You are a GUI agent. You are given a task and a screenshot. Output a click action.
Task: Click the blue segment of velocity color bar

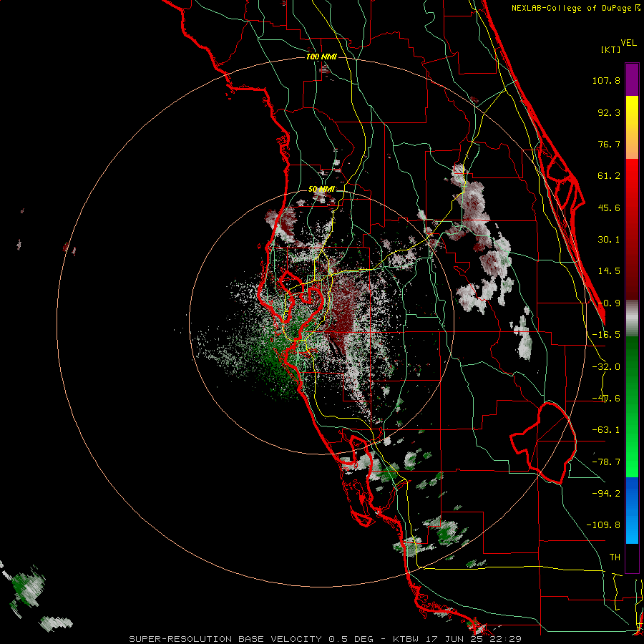point(632,510)
